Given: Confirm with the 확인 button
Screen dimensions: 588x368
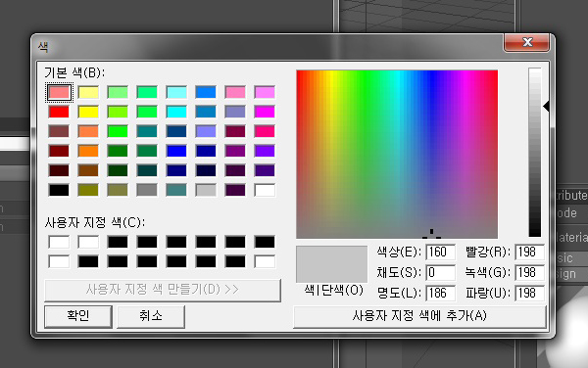Looking at the screenshot, I should click(78, 316).
